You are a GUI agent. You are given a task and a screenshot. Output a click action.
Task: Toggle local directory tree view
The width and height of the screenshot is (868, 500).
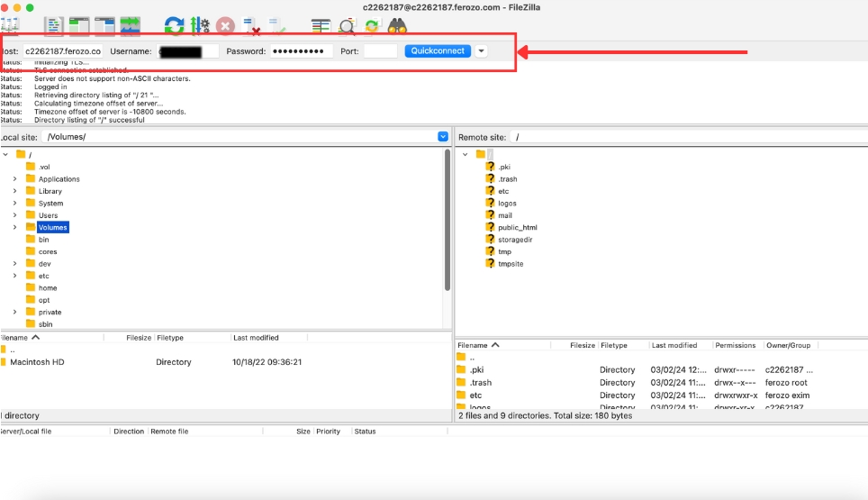point(79,25)
